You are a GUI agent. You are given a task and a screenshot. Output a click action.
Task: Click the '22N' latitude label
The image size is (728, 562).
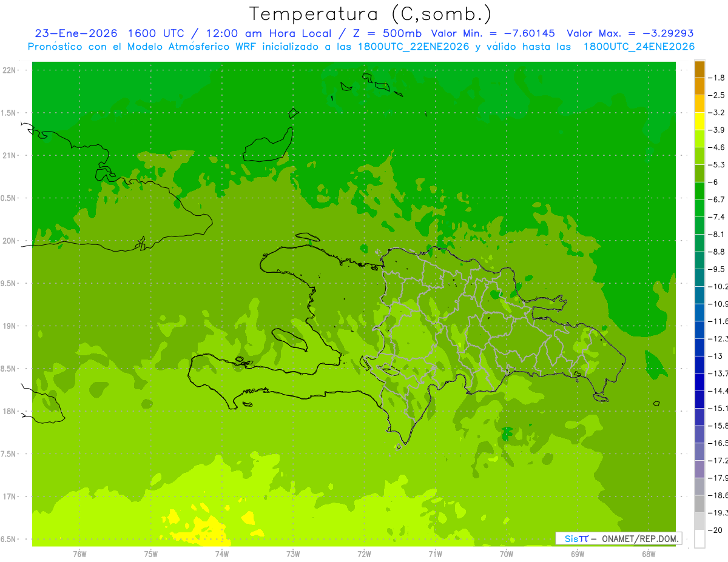tap(10, 70)
